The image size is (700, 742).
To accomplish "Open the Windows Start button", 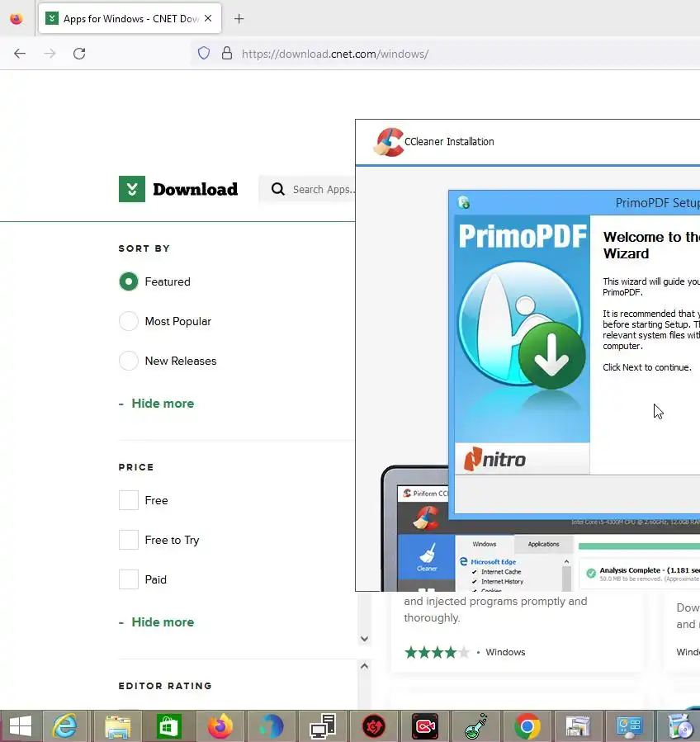I will pos(21,726).
